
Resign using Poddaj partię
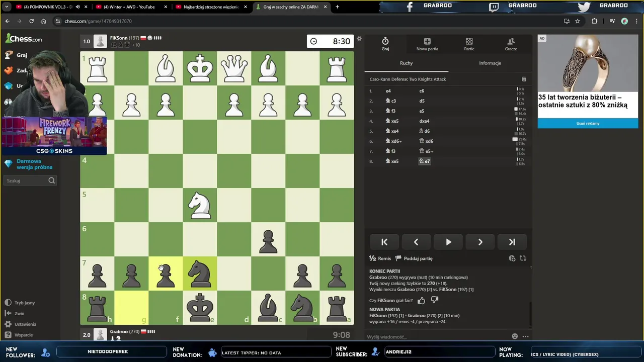[x=414, y=258]
